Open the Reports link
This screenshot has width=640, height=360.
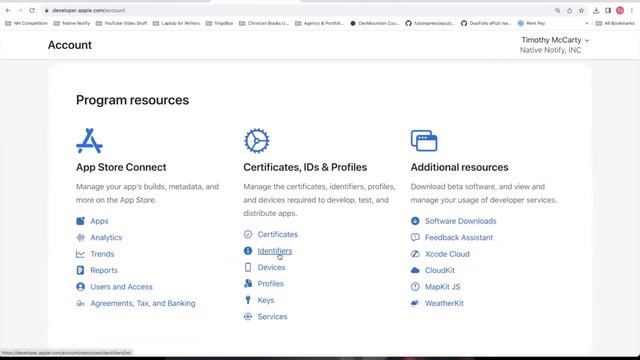104,270
